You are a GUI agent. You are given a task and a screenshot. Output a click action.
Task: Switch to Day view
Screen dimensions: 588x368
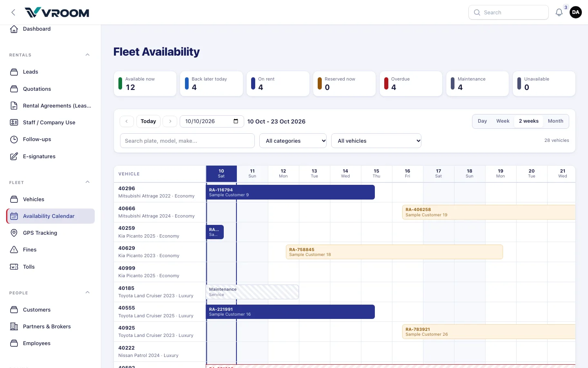(x=482, y=121)
